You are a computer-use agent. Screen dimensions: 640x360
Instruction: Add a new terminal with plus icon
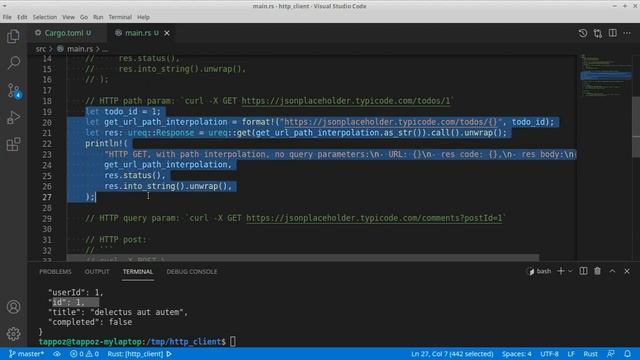(560, 271)
